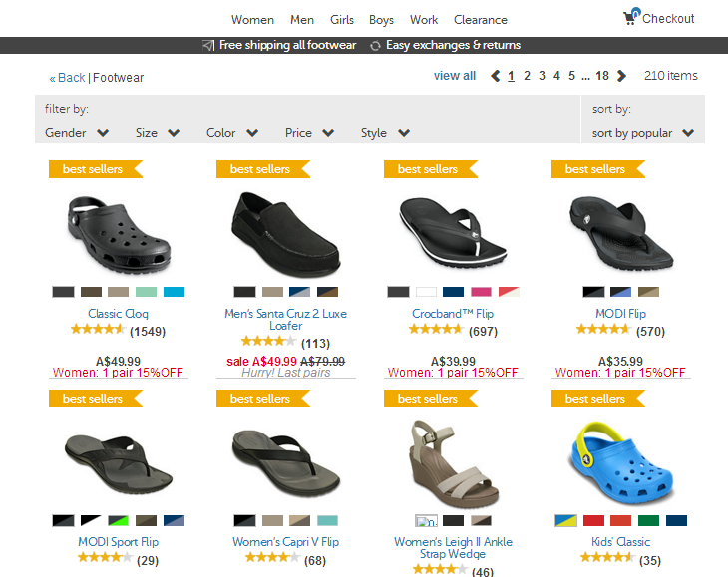Screen dimensions: 728x577
Task: Click MODI Flip star rating
Action: pos(603,329)
